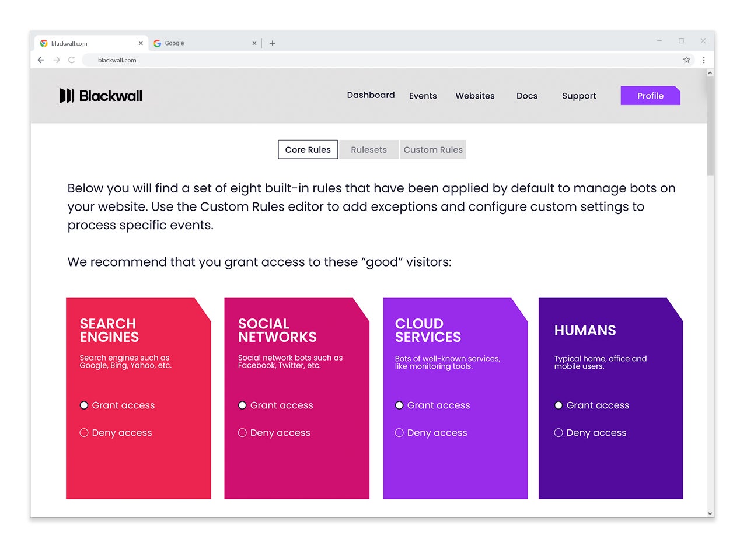
Task: Open the Dashboard page
Action: pyautogui.click(x=371, y=95)
